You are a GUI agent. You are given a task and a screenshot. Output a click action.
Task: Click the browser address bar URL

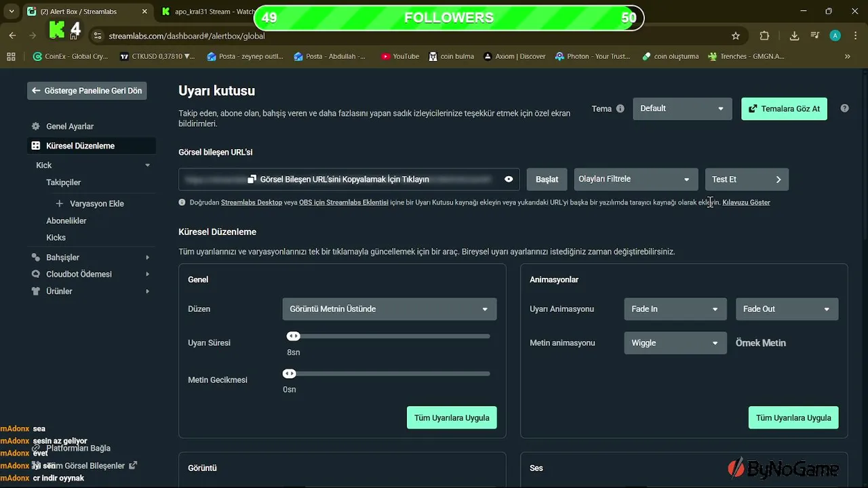pyautogui.click(x=187, y=36)
